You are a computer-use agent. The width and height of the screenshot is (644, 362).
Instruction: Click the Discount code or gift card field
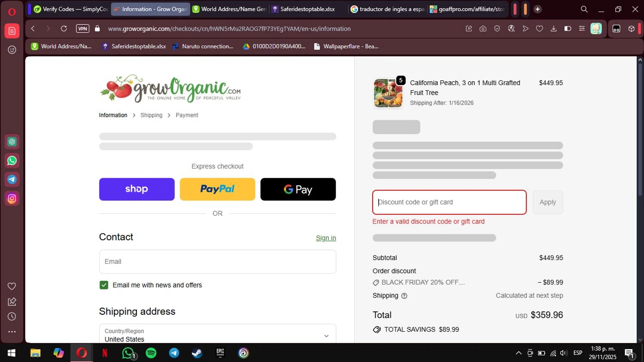[450, 202]
